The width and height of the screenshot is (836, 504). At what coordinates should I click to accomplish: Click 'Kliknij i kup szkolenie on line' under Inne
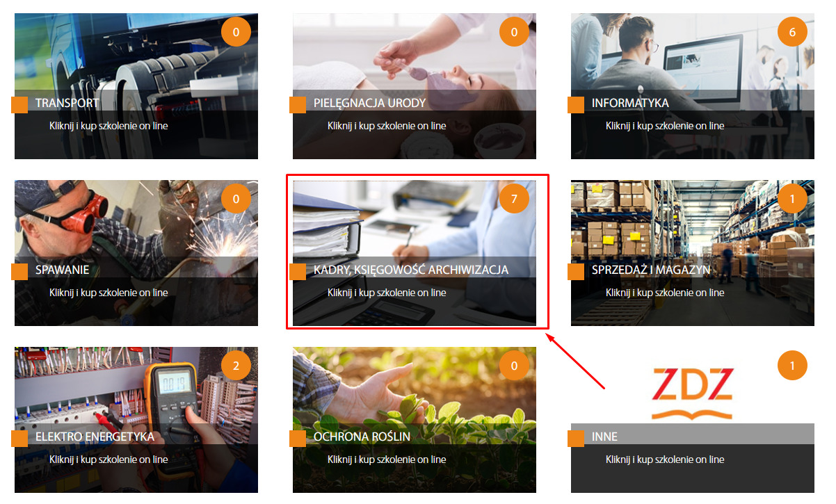[x=665, y=460]
